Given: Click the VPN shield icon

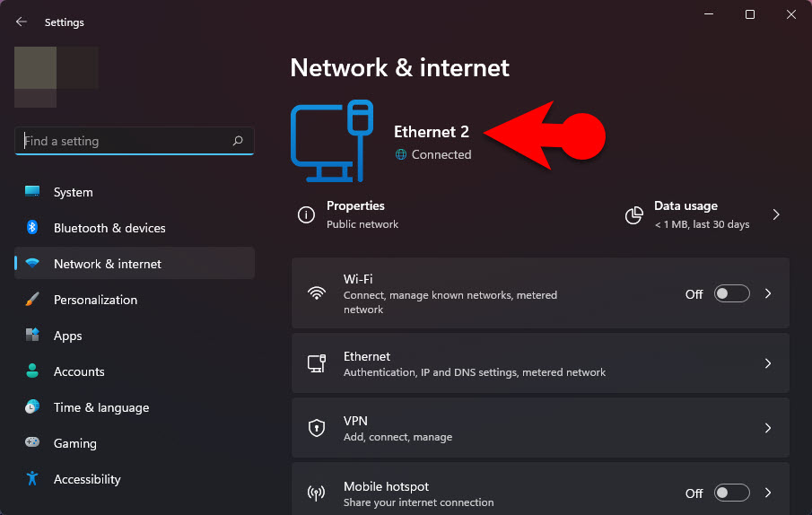Looking at the screenshot, I should [x=317, y=428].
